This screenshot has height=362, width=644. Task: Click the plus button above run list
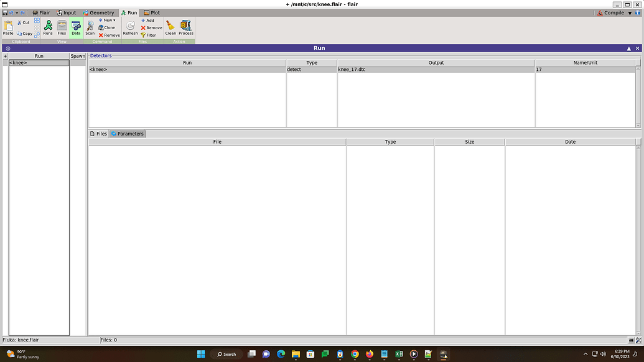pyautogui.click(x=5, y=56)
